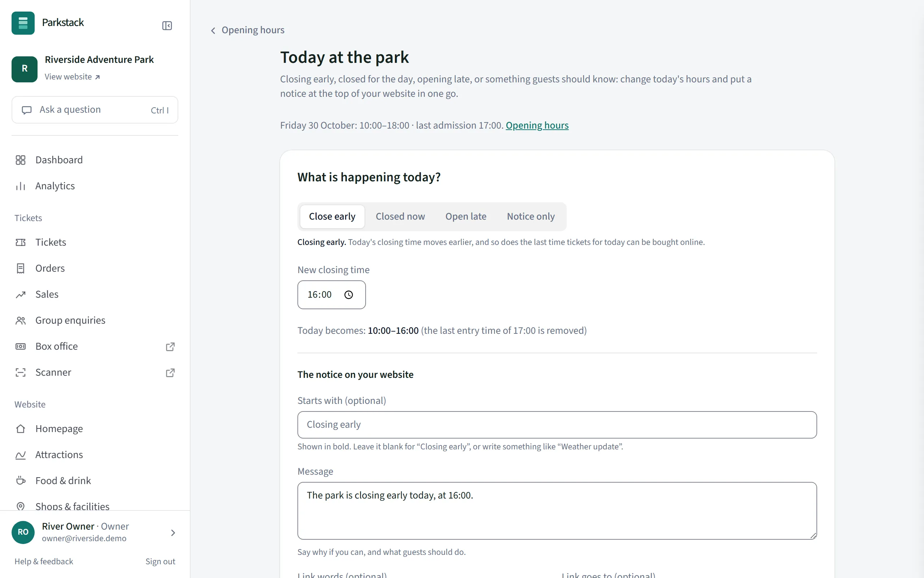Click the Sales trend icon

tap(21, 294)
